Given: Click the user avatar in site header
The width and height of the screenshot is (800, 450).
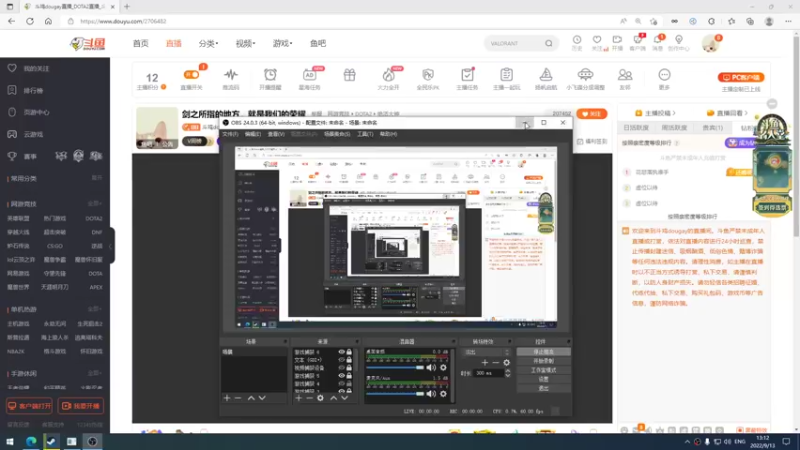Looking at the screenshot, I should tap(710, 44).
